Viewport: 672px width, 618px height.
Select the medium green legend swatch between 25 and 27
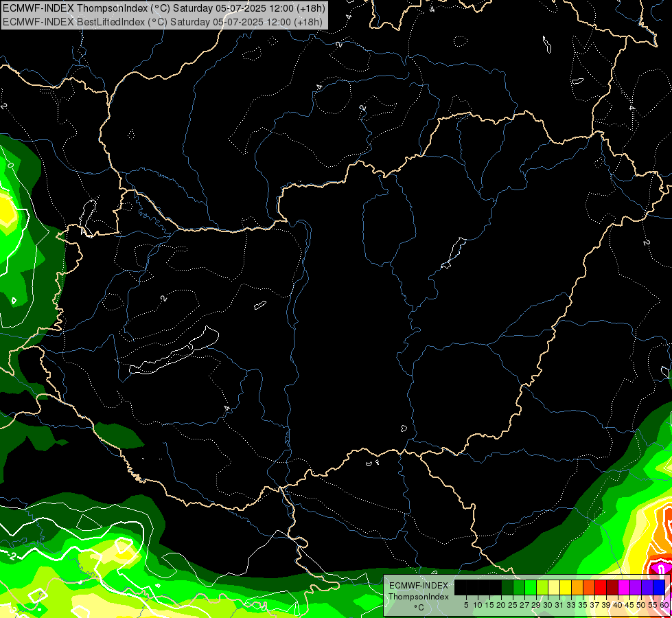click(519, 587)
